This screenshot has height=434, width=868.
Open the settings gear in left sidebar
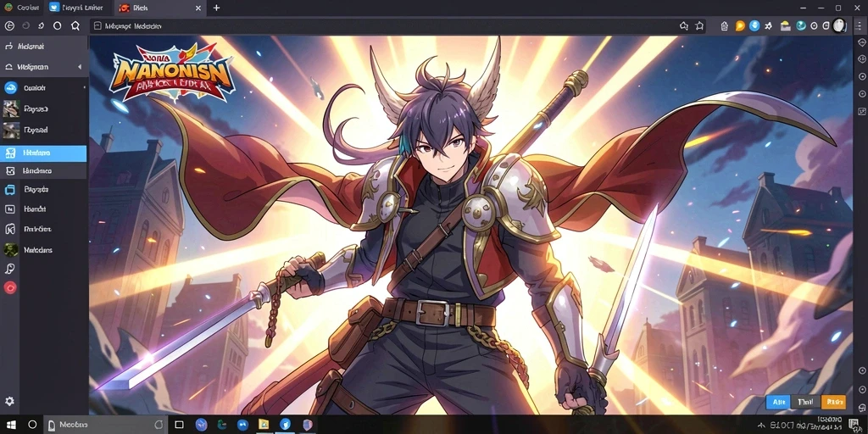tap(9, 401)
